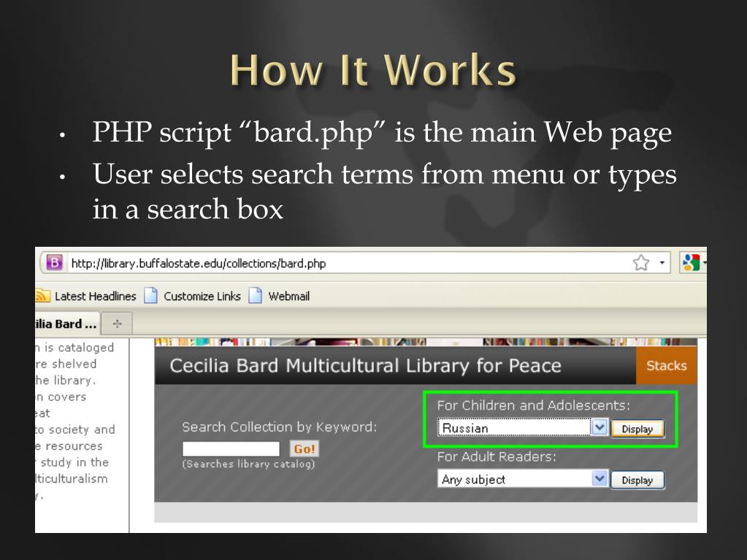Image resolution: width=747 pixels, height=560 pixels.
Task: Open the Customize Links bookmark
Action: point(202,296)
